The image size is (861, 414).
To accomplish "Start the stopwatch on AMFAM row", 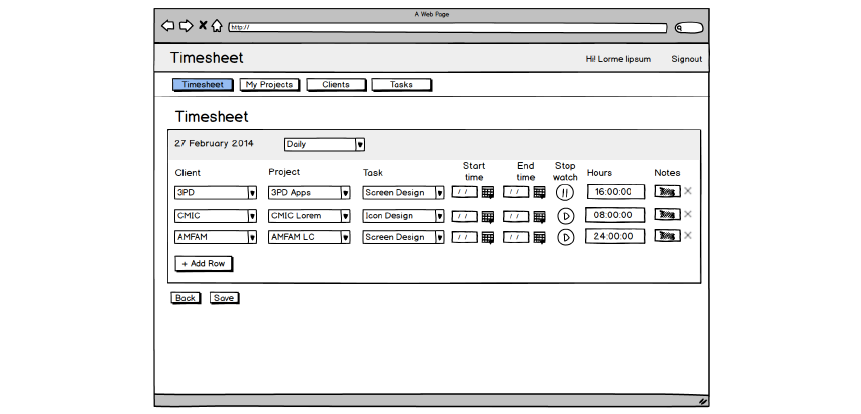I will pos(565,237).
